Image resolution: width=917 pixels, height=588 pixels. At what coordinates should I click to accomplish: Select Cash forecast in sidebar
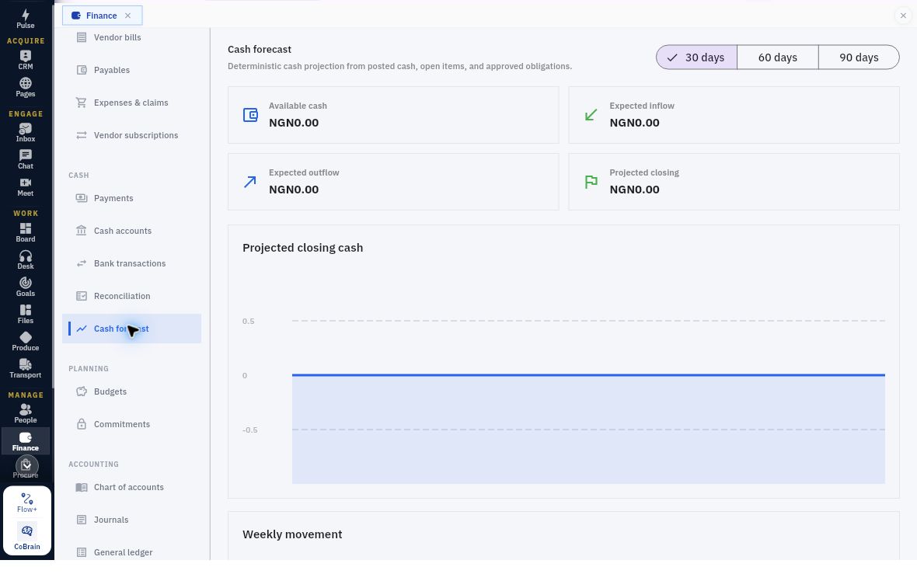point(131,329)
